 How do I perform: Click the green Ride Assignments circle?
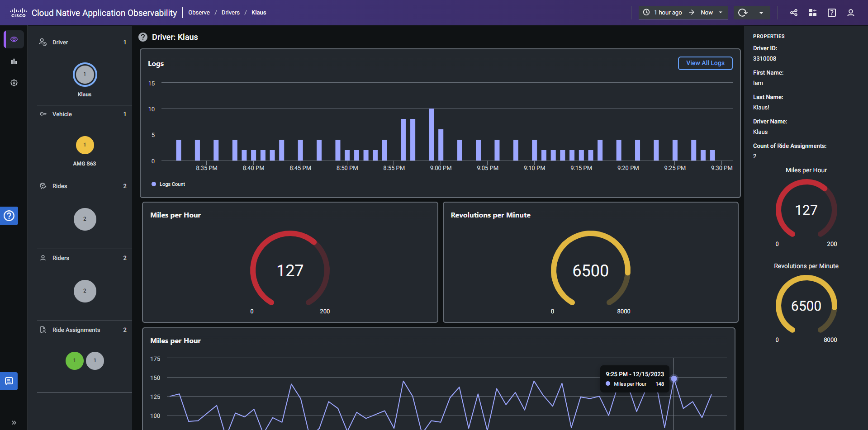[75, 361]
